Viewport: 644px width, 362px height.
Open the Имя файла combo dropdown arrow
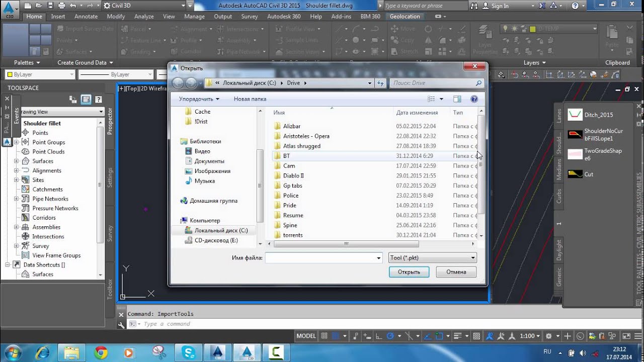tap(379, 258)
